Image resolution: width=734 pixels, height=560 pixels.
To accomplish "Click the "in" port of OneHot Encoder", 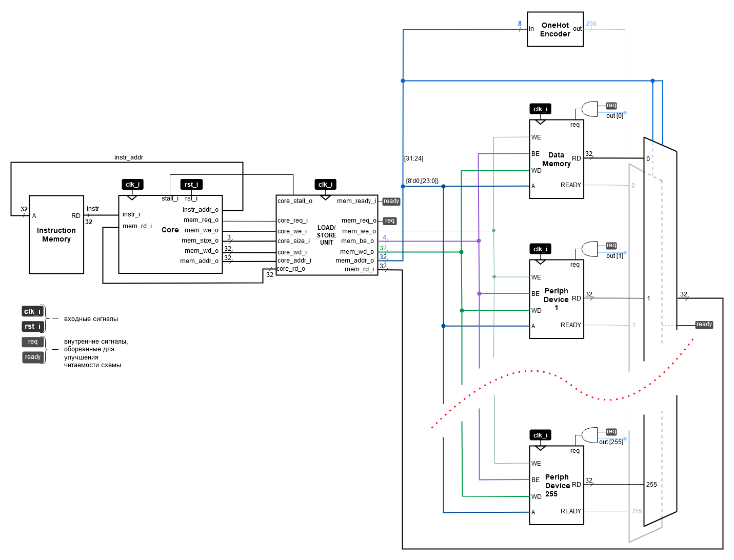I will tap(531, 29).
